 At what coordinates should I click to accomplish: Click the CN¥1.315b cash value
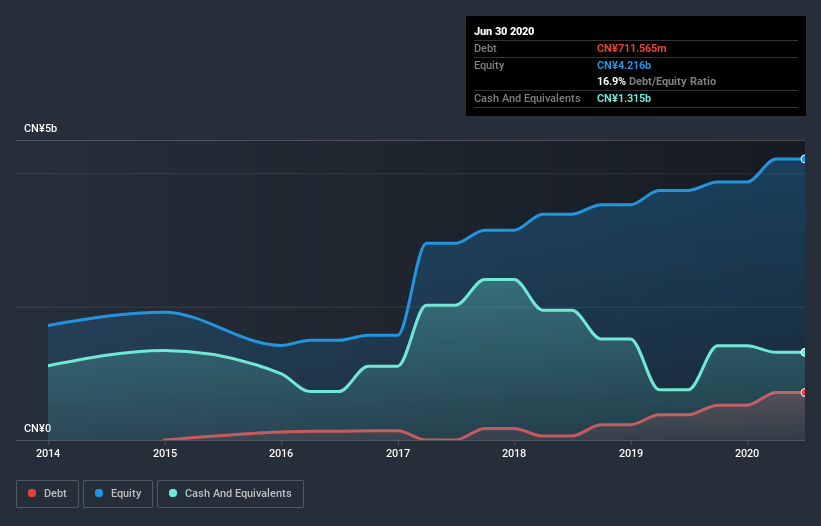coord(624,98)
